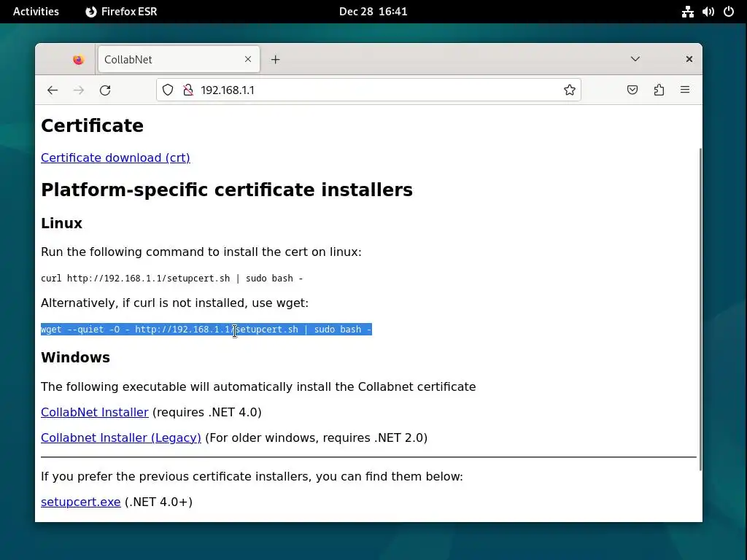Click the Windows heading

point(75,357)
